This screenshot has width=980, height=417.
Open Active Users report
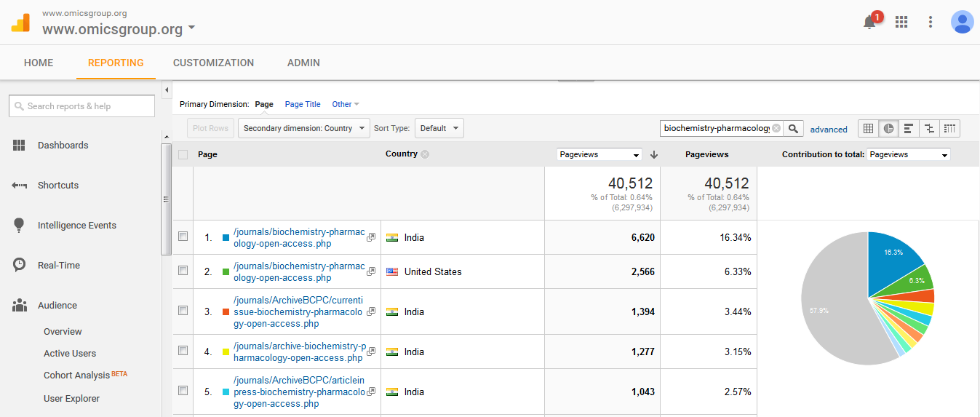[x=70, y=354]
